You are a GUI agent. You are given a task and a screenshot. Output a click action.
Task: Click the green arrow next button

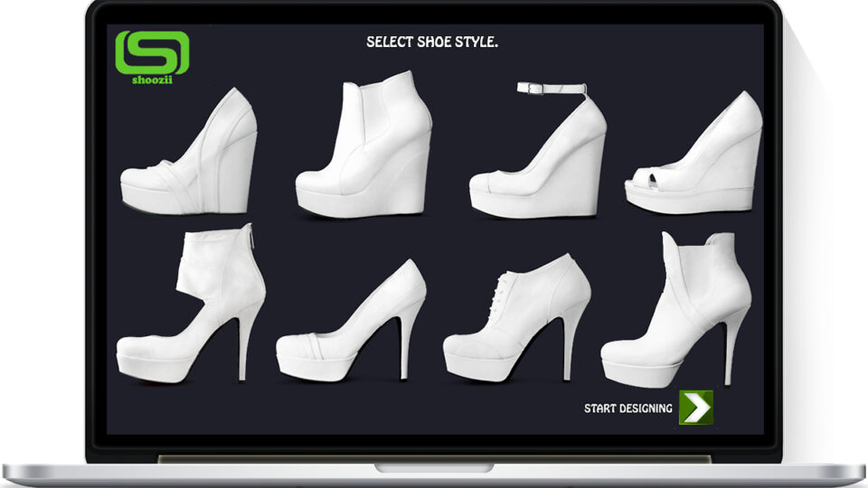[x=696, y=408]
